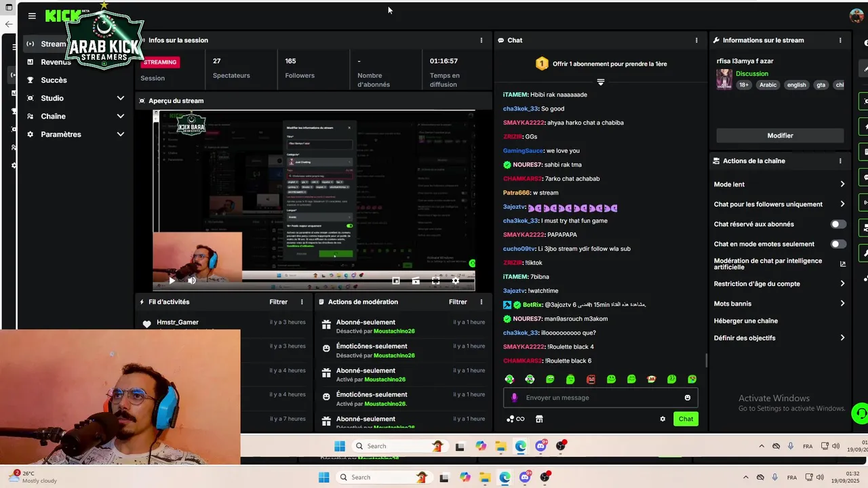This screenshot has width=868, height=488.
Task: Open the Actions de modération three-dot menu
Action: point(481,302)
